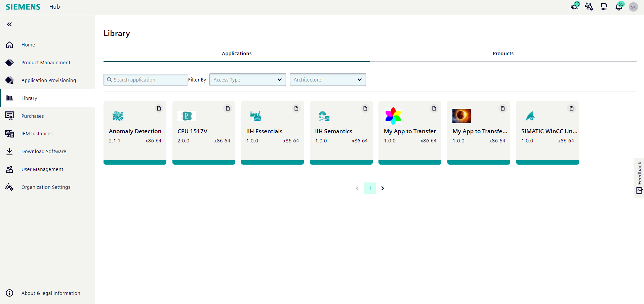644x304 pixels.
Task: Navigate to IEM Instances
Action: tap(37, 134)
